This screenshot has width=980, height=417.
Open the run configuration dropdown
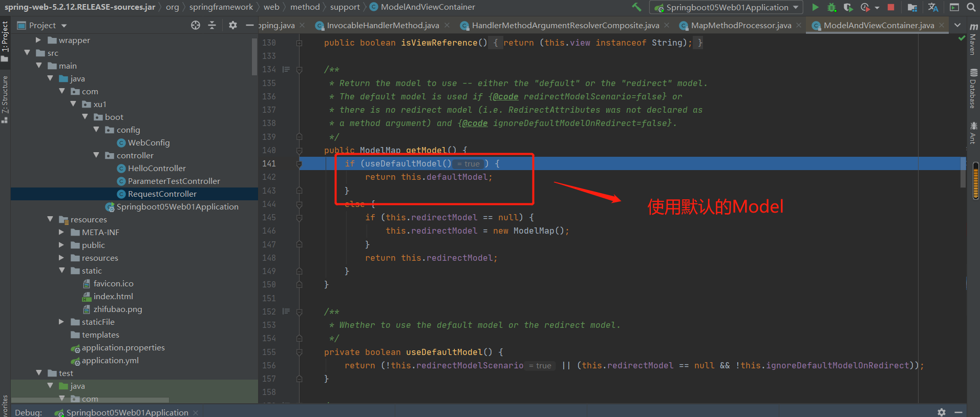tap(727, 7)
